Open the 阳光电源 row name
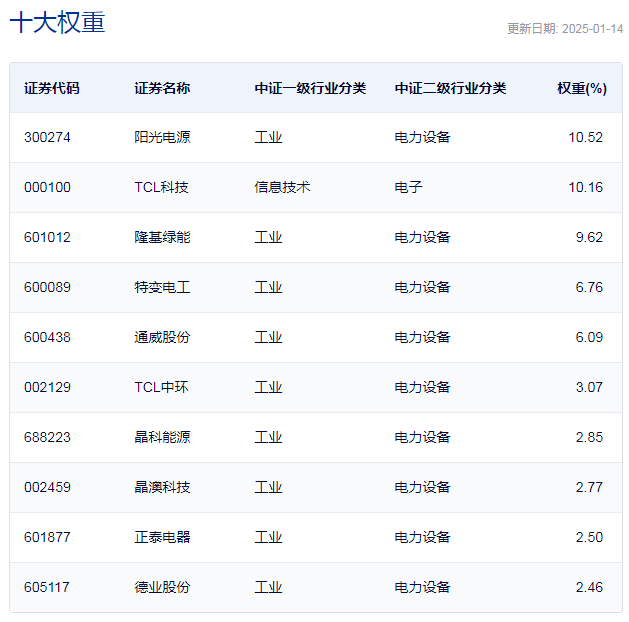Viewport: 629px width, 622px height. click(162, 138)
